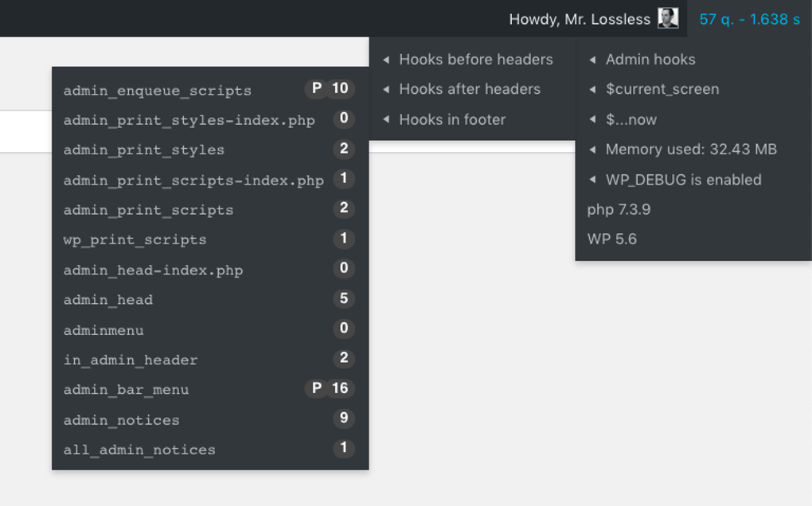This screenshot has width=812, height=506.
Task: Select the $...now menu entry
Action: pyautogui.click(x=630, y=119)
